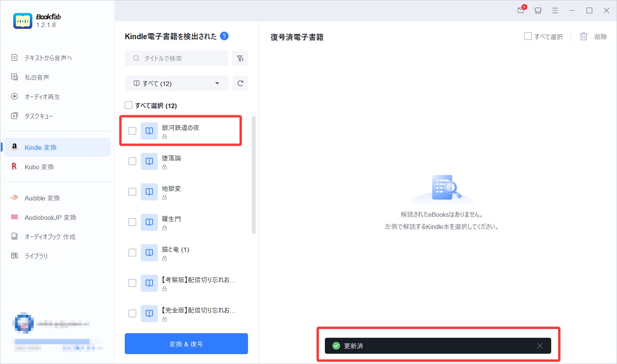617x364 pixels.
Task: Click the trash delete icon
Action: pyautogui.click(x=584, y=37)
